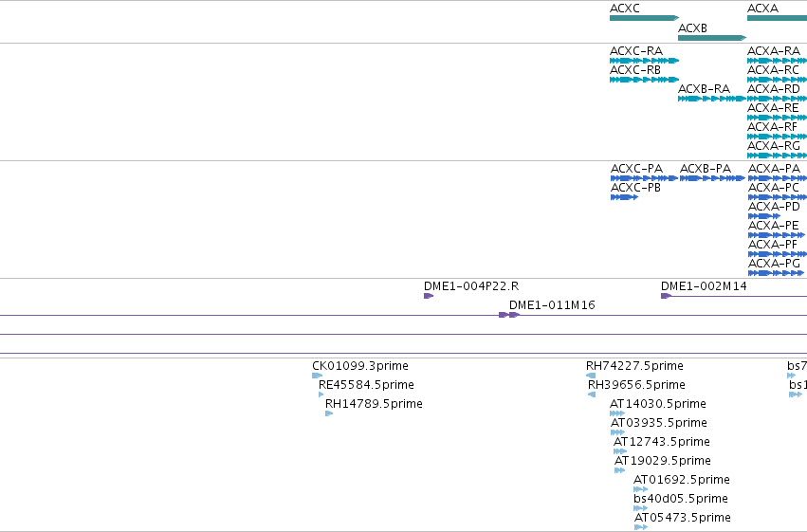The width and height of the screenshot is (807, 532).
Task: Pick the AT12743.5prime EST
Action: coord(620,451)
